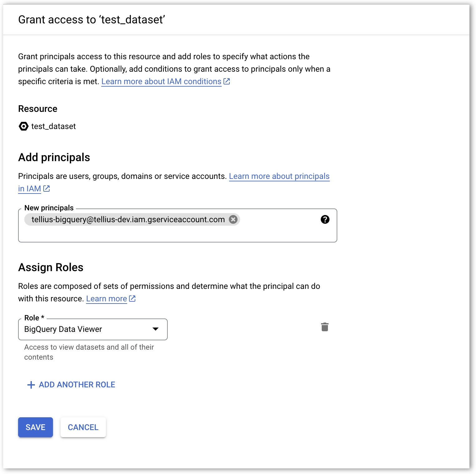Image resolution: width=476 pixels, height=474 pixels.
Task: Click the plus icon for adding a role
Action: click(31, 385)
